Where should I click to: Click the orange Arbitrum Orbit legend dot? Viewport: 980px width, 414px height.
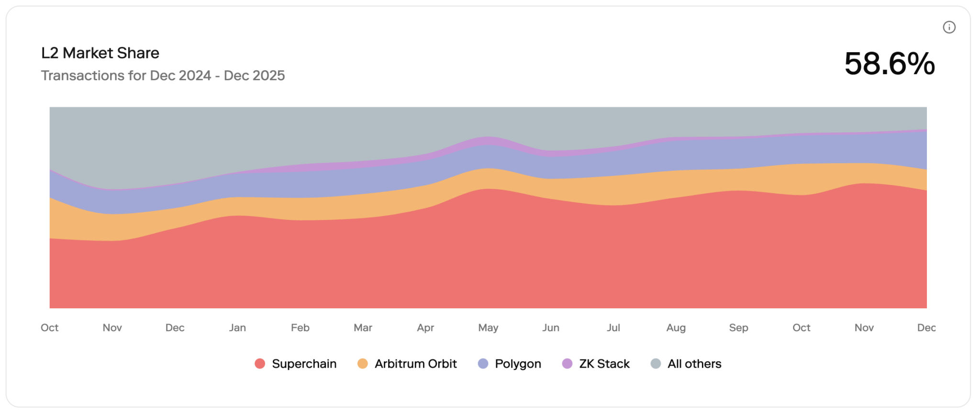(x=363, y=364)
